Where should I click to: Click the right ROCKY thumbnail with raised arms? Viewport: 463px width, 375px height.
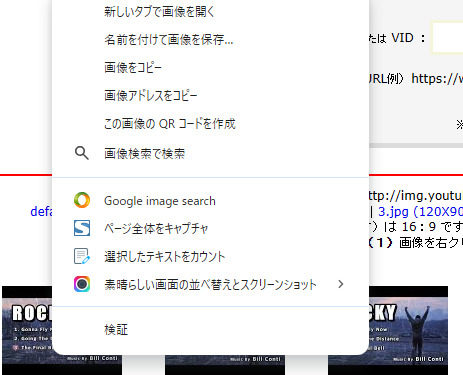pos(408,330)
